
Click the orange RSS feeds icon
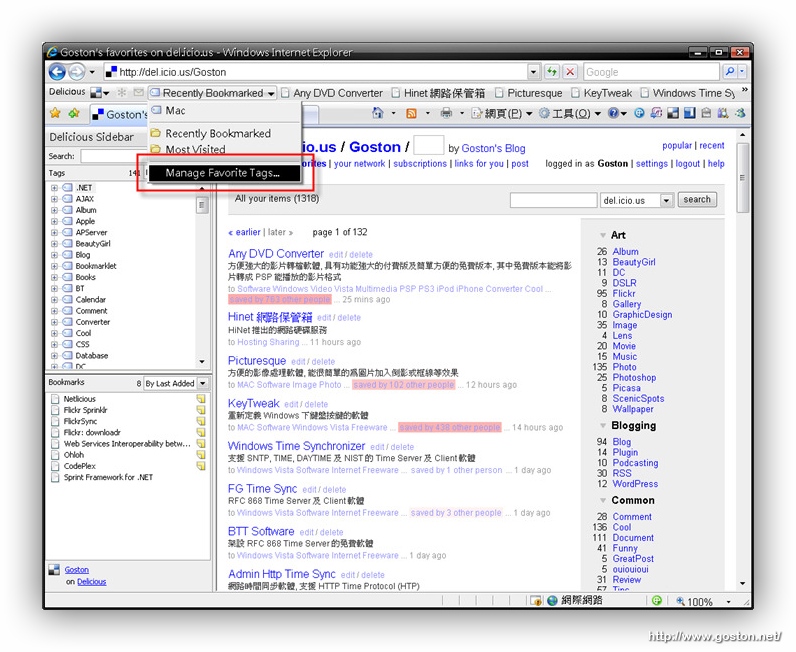coord(411,113)
